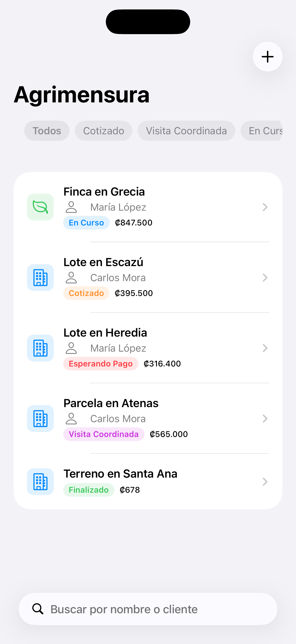
Task: Select the Cotizado filter chip
Action: [x=104, y=131]
